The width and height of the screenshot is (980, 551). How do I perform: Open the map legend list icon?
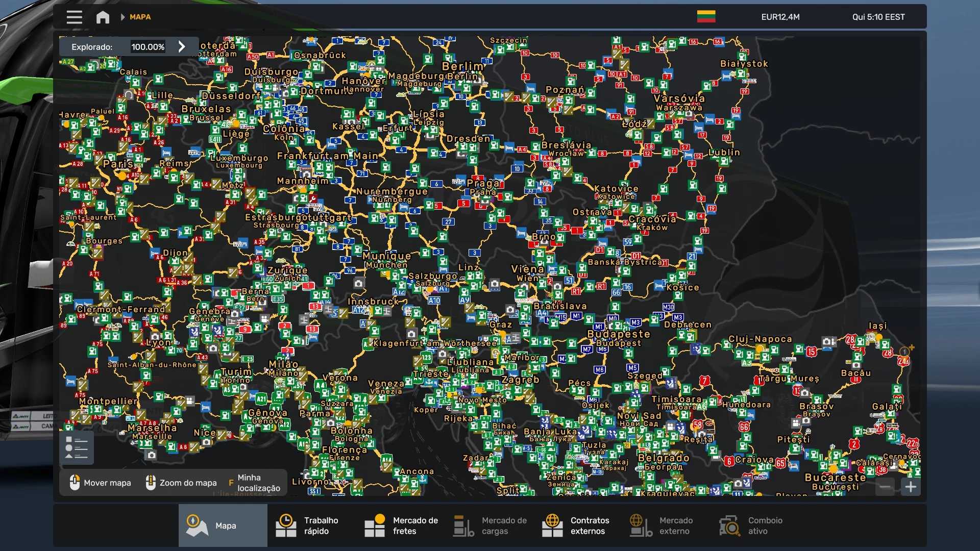click(x=77, y=448)
